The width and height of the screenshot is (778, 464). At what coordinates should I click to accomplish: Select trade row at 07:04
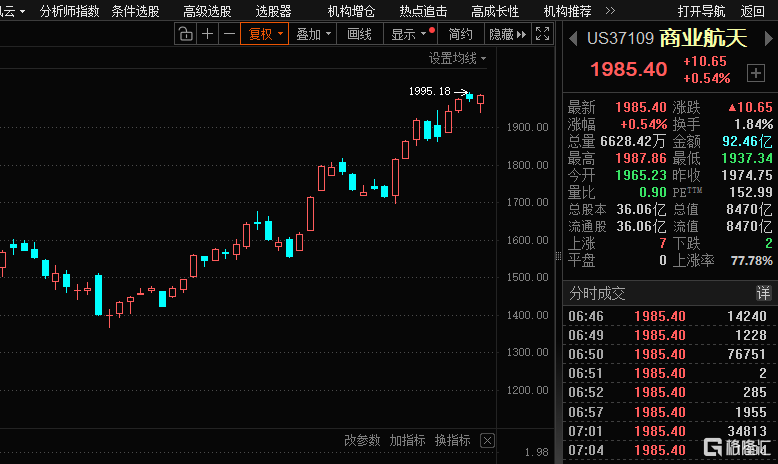pos(670,450)
